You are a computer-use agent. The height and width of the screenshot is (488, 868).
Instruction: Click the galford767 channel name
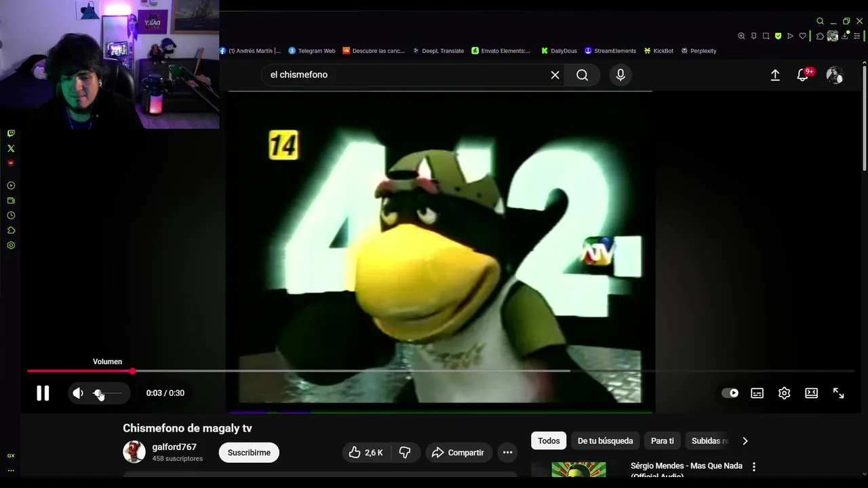coord(174,447)
